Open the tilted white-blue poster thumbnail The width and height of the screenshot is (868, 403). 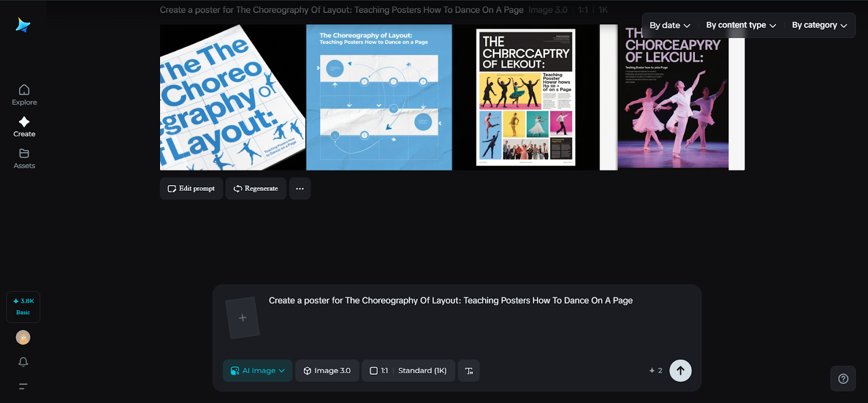(232, 97)
